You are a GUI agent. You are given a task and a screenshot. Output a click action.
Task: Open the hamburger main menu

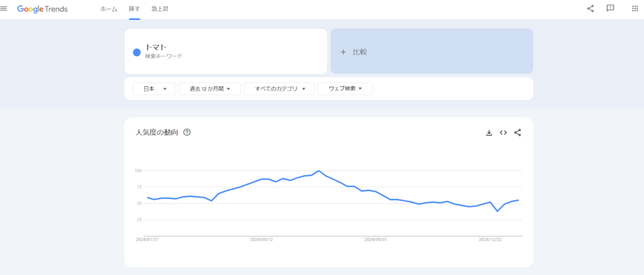click(x=4, y=9)
